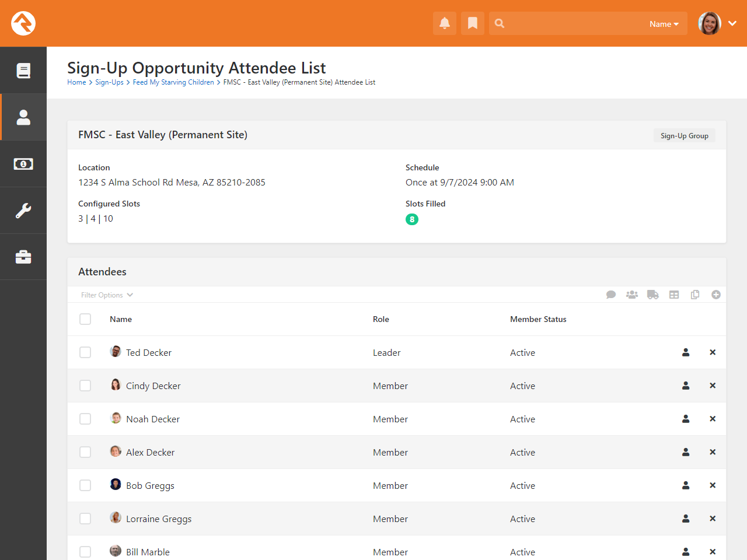Open Ted Decker's person profile icon

pos(686,352)
